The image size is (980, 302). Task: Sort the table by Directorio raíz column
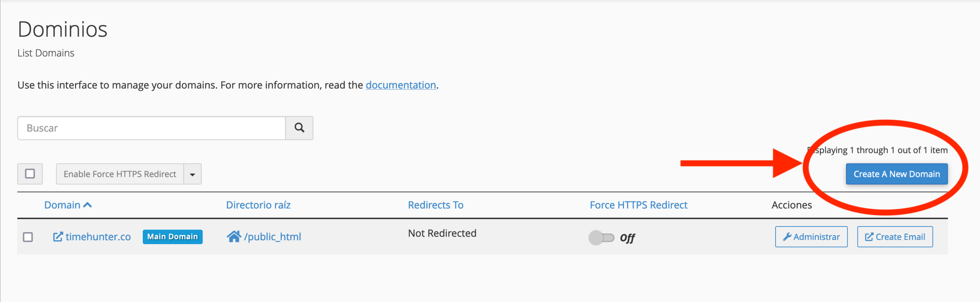coord(258,205)
